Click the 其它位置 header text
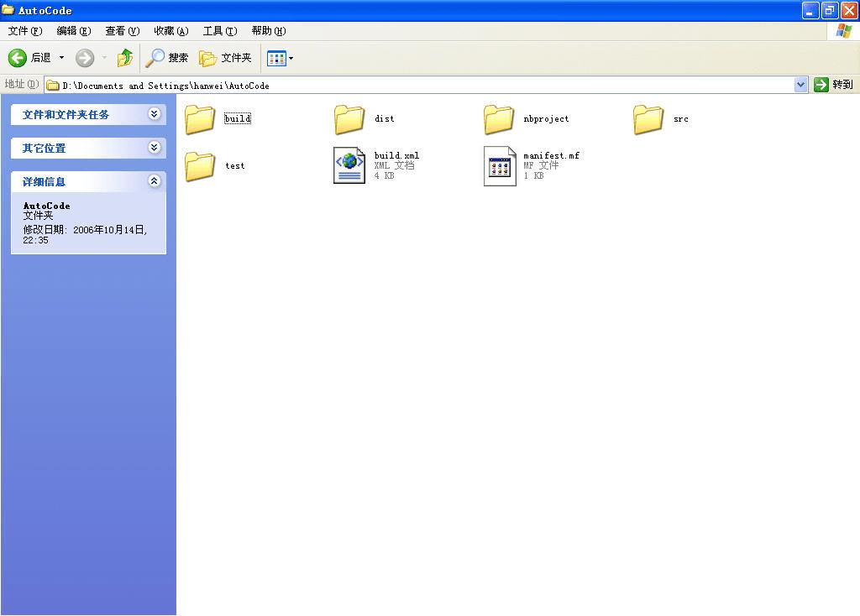 (x=44, y=148)
